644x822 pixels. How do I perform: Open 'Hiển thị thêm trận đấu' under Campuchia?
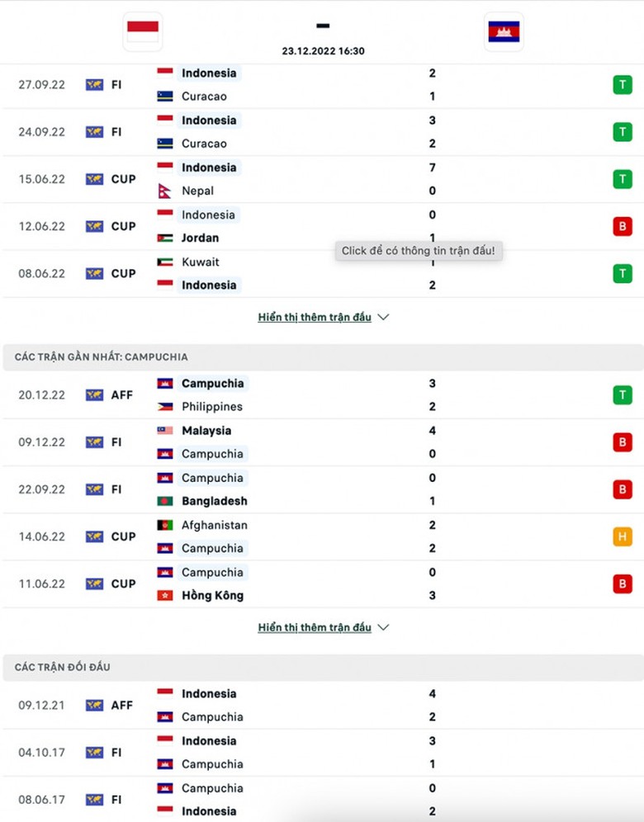pos(315,627)
